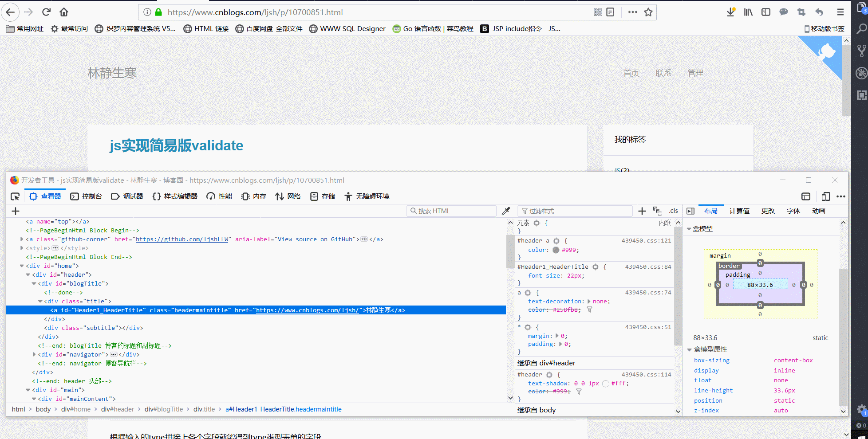Open 439450.css:121 source link
Viewport: 868px width, 439px height.
pos(646,241)
